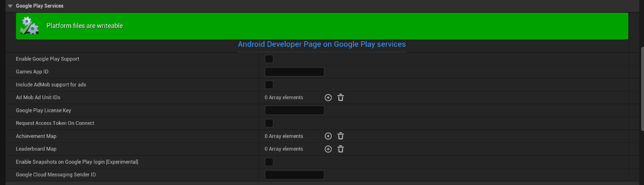Add element to Ad Mob Ad Unit IDs

(328, 97)
